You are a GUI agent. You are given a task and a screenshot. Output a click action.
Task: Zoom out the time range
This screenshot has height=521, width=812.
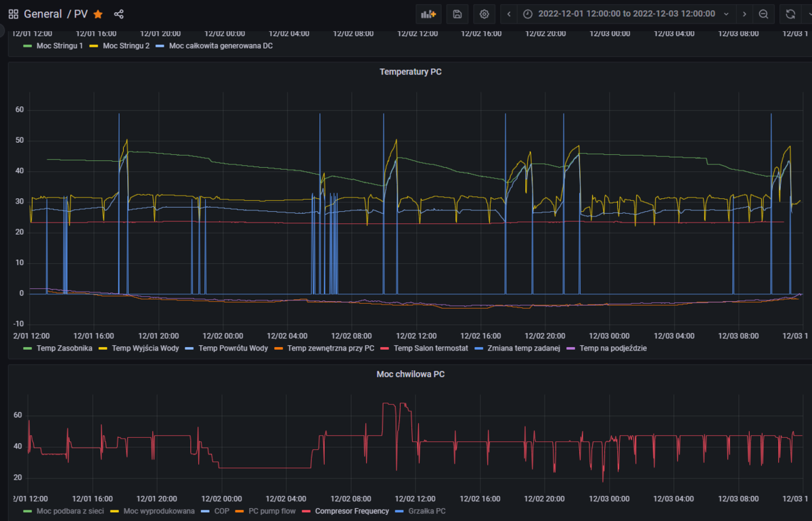tap(763, 14)
